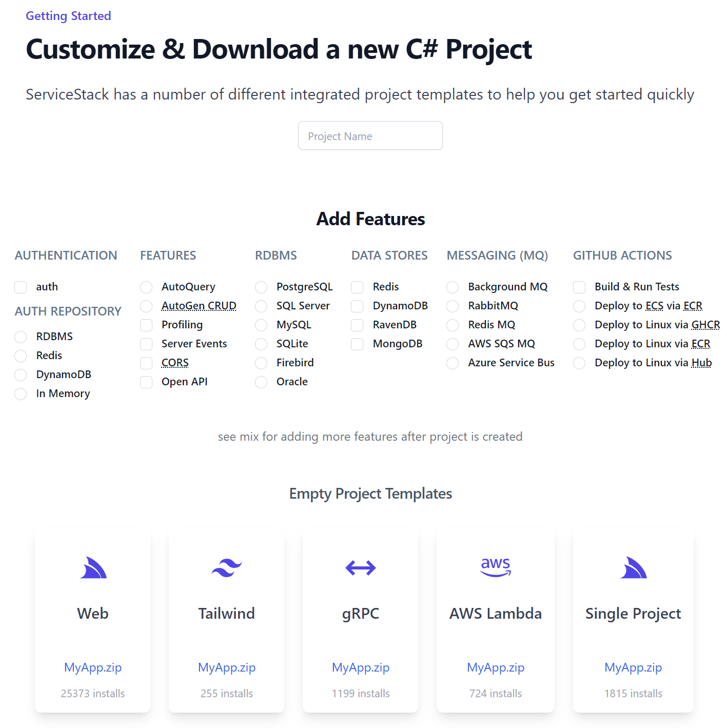Select Background MQ messaging option
The width and height of the screenshot is (727, 728).
453,287
